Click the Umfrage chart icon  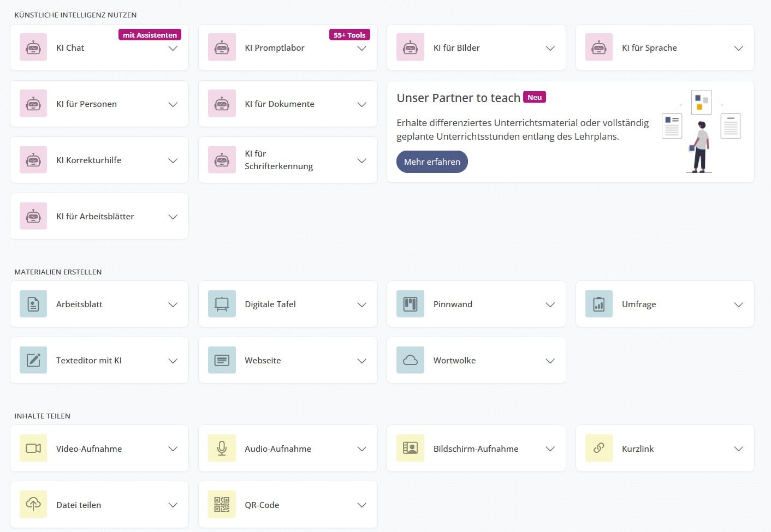coord(599,304)
